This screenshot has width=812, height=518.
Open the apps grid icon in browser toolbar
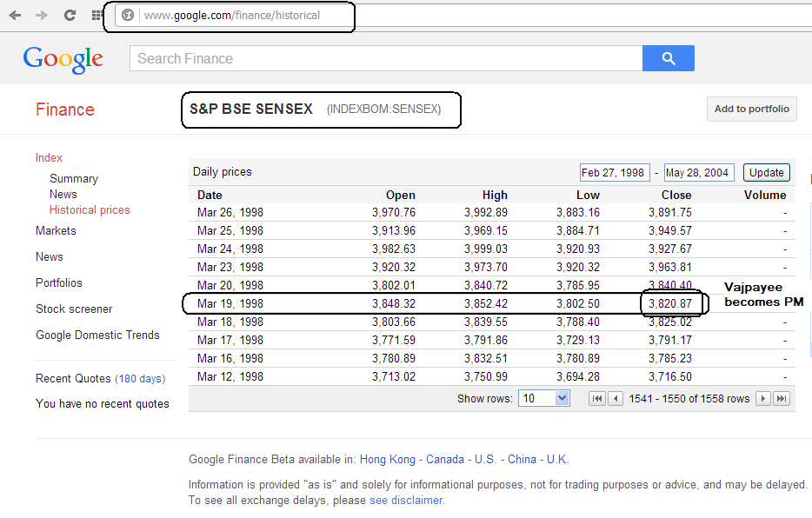pyautogui.click(x=97, y=16)
